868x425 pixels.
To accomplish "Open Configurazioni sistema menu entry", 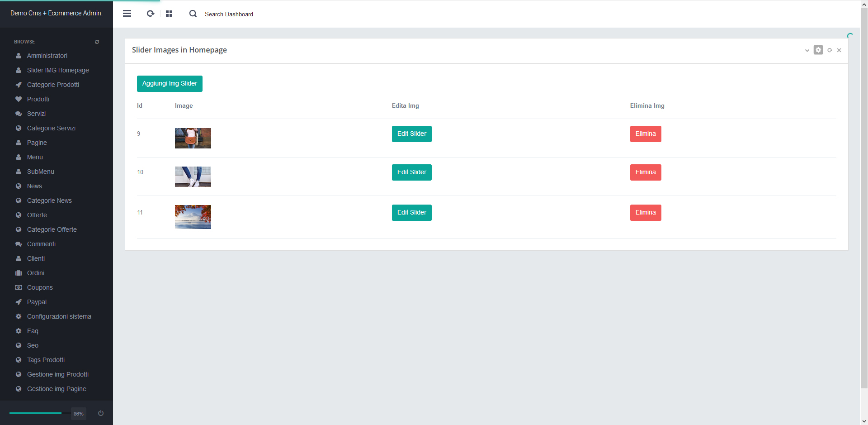I will click(x=59, y=316).
